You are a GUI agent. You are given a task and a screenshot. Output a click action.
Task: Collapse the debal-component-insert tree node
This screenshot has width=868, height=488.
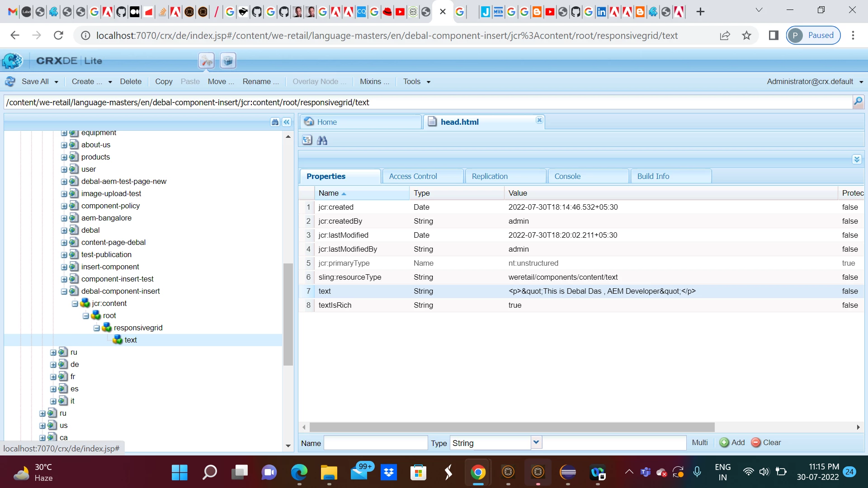point(64,291)
